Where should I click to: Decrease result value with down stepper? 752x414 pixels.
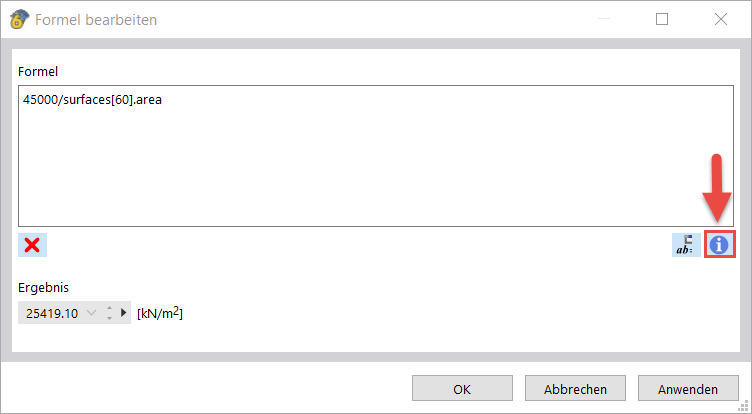(x=109, y=319)
